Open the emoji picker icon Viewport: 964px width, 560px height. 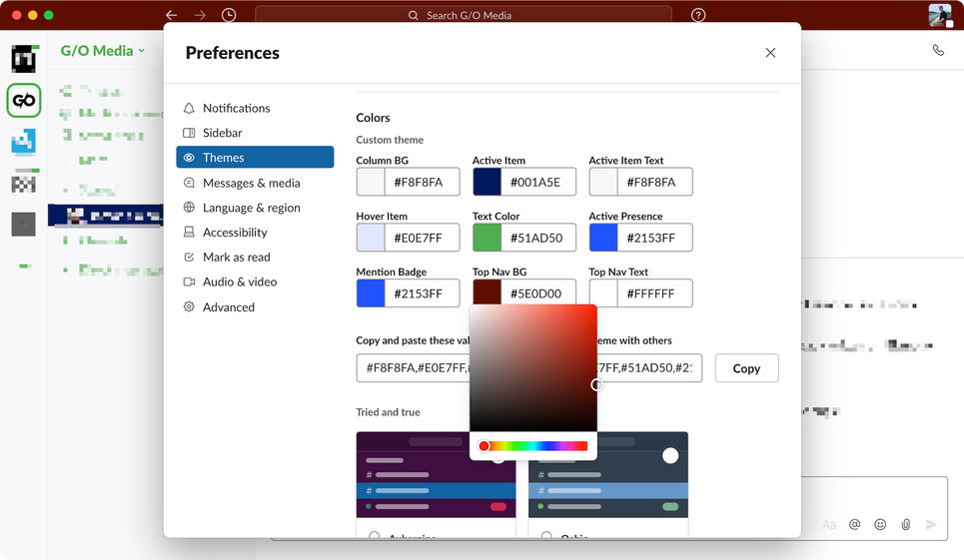click(x=880, y=524)
